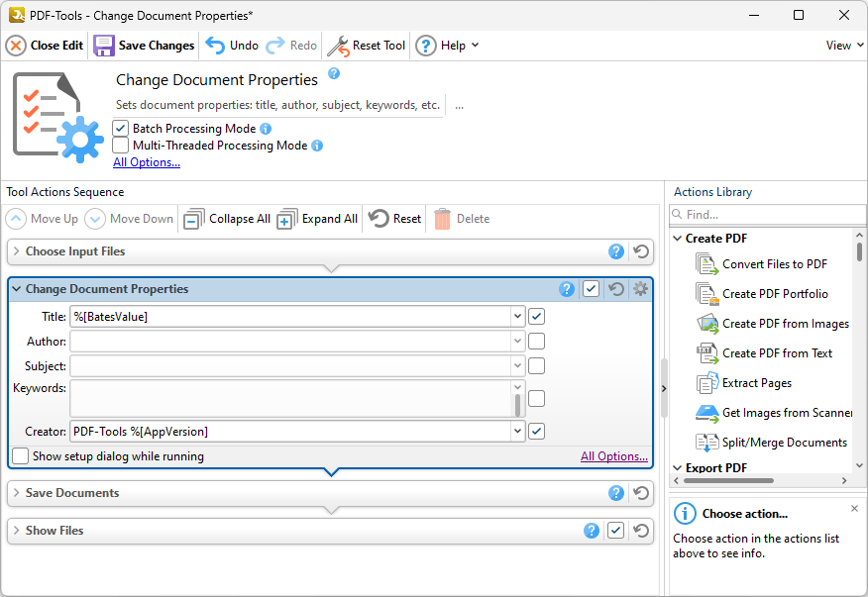This screenshot has width=868, height=597.
Task: Toggle the Change Document Properties step enabled checkbox
Action: tap(592, 289)
